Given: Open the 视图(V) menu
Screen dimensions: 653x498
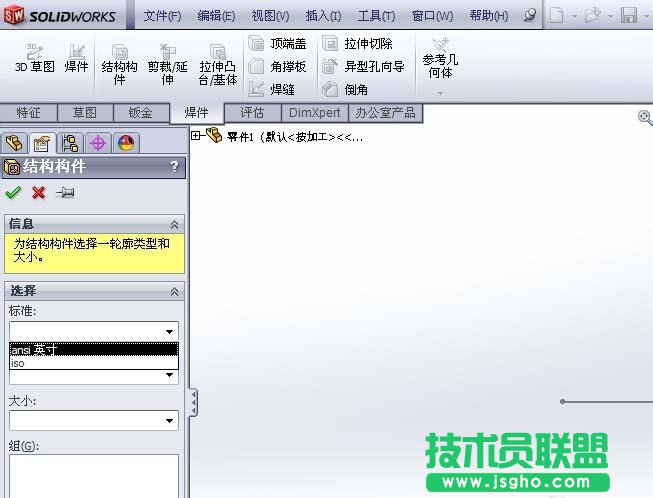Looking at the screenshot, I should tap(270, 16).
